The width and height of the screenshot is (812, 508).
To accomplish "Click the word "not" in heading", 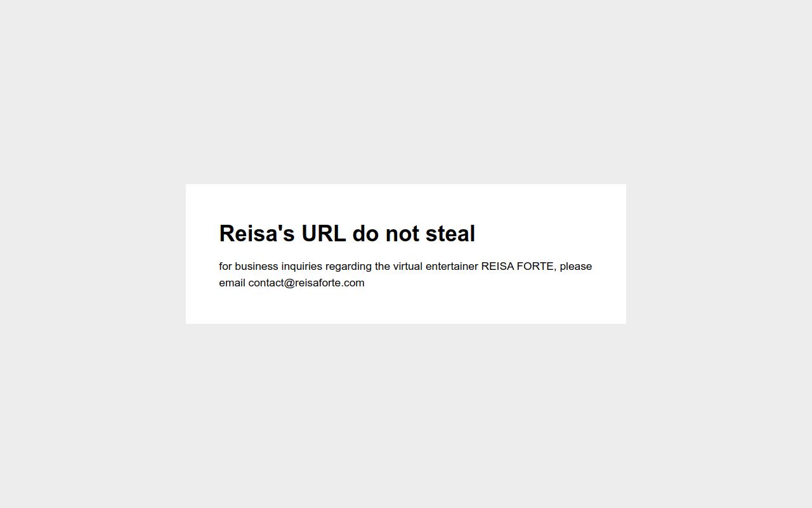I will click(402, 234).
